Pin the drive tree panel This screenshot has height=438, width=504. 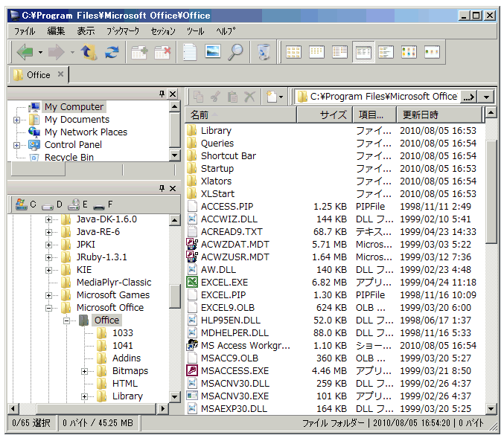(162, 188)
